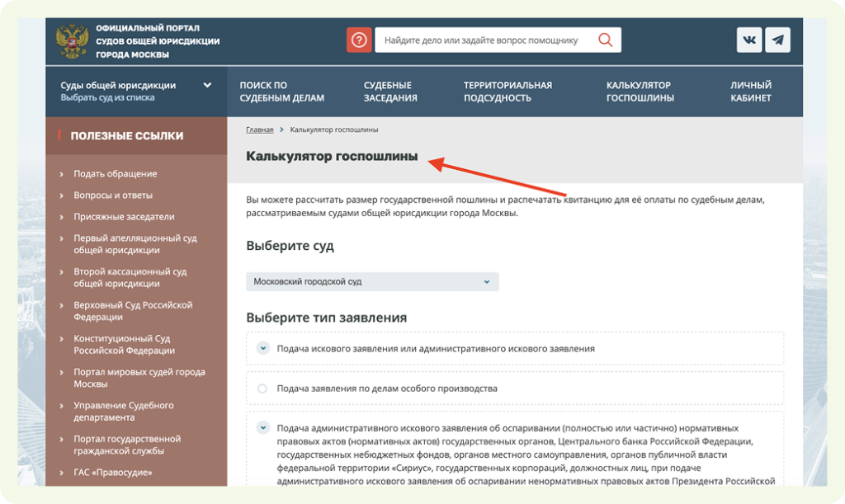Click the red question mark help icon
This screenshot has width=845, height=504.
click(x=359, y=40)
